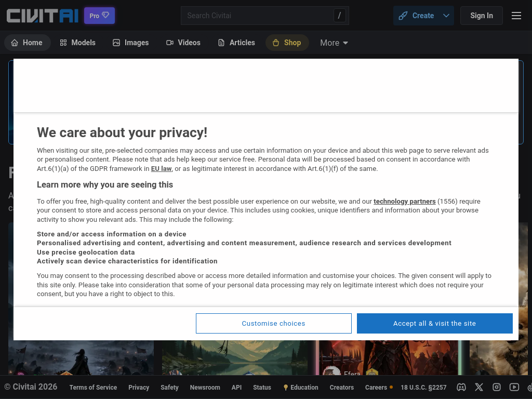Expand the Create dropdown chevron
This screenshot has width=532, height=399.
pyautogui.click(x=446, y=16)
